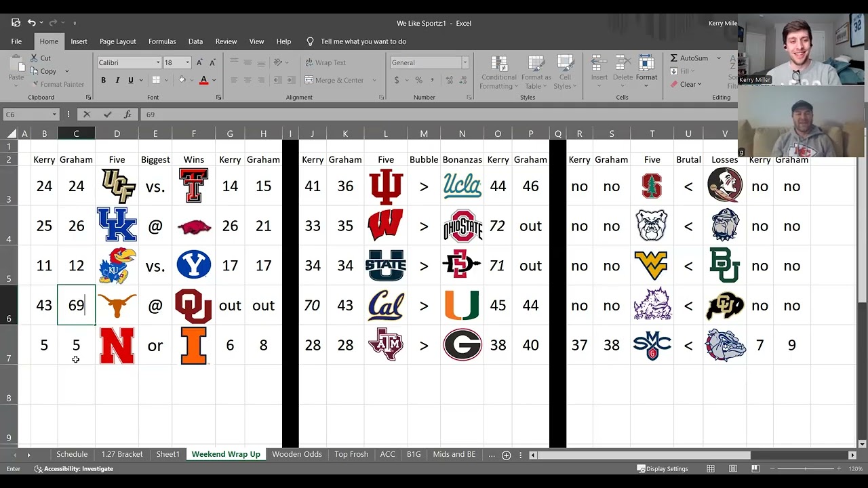Click Display Settings in status bar

point(663,468)
